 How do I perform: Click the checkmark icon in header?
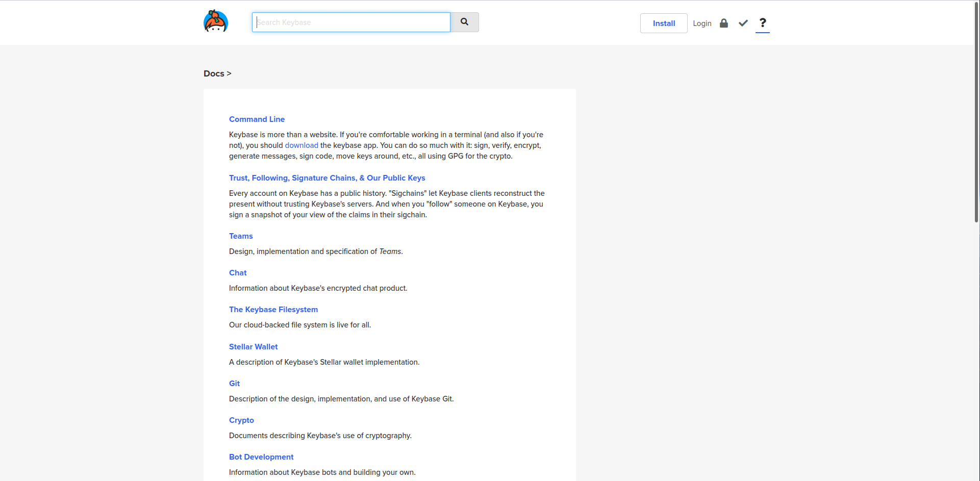[x=743, y=23]
